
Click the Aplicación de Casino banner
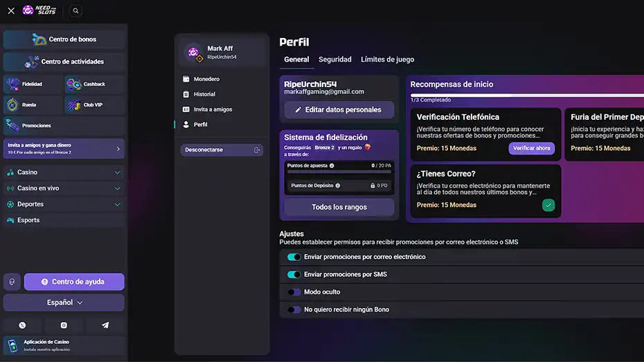click(64, 345)
